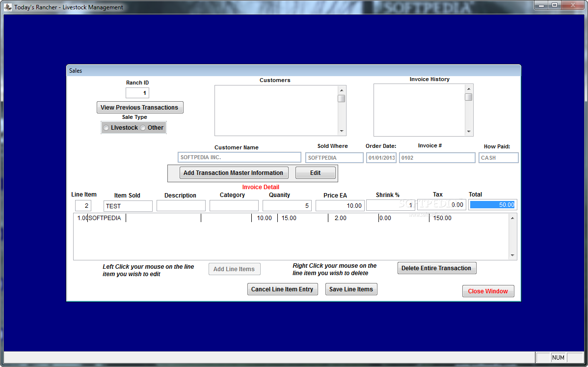Viewport: 588px width, 367px height.
Task: Close the Today's Rancher main window
Action: tap(573, 5)
